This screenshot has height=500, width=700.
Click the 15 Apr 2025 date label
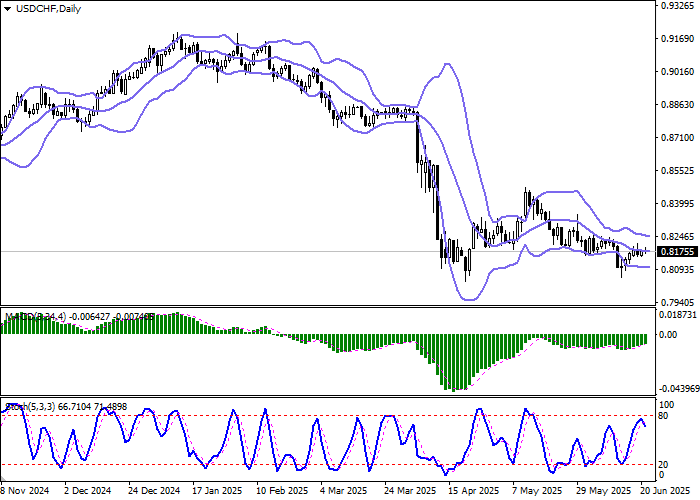point(468,491)
